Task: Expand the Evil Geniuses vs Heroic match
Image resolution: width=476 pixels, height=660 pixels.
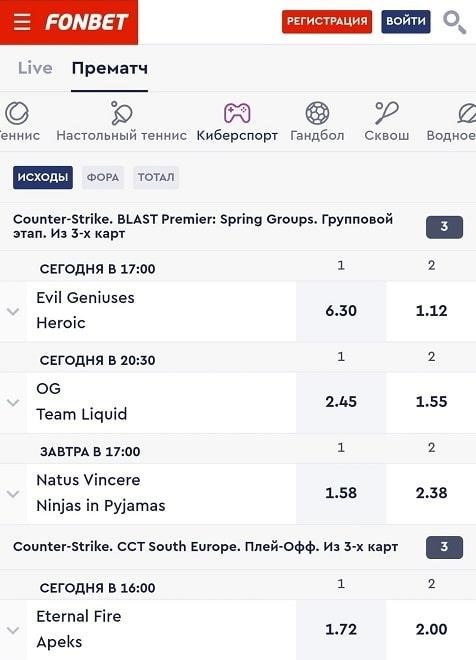Action: pyautogui.click(x=13, y=311)
